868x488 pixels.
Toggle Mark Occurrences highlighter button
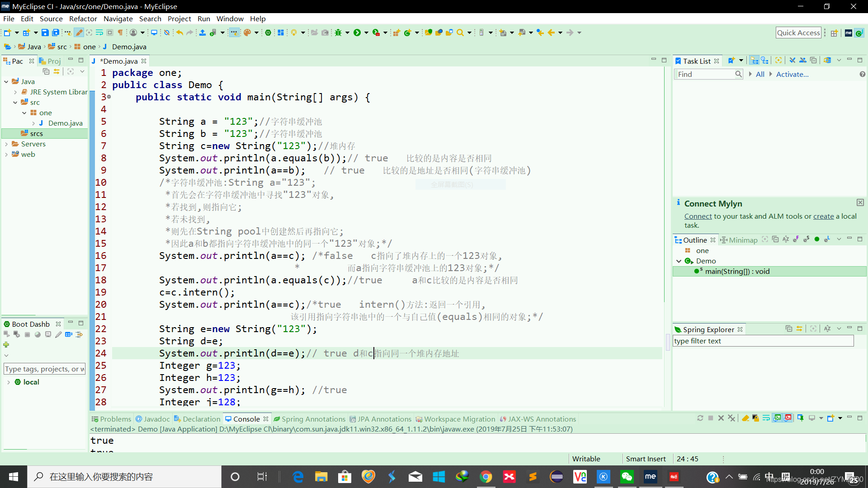coord(79,33)
